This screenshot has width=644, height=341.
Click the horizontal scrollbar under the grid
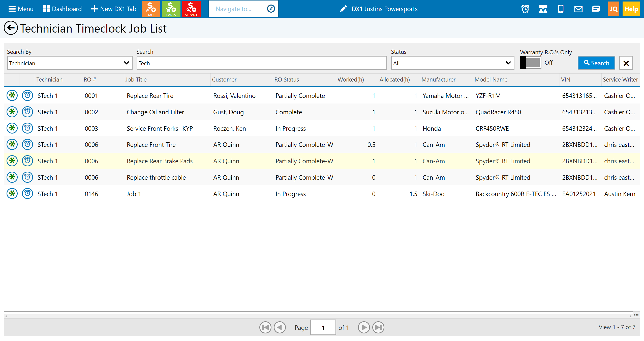(318, 316)
